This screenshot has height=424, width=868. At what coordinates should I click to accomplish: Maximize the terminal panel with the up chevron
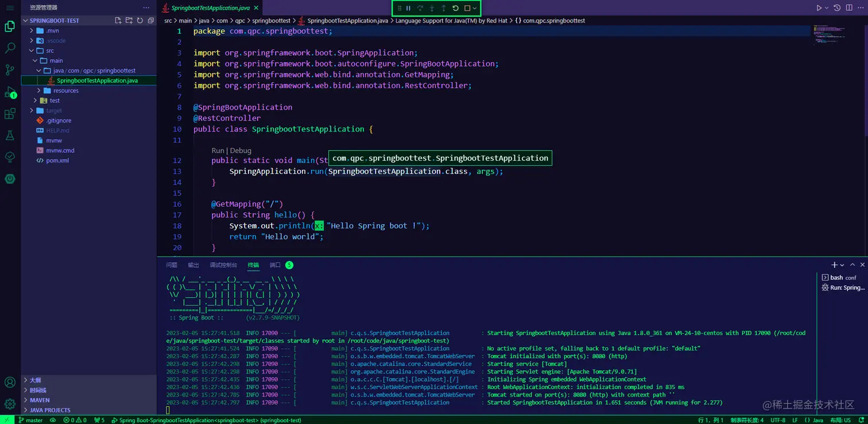pyautogui.click(x=852, y=265)
